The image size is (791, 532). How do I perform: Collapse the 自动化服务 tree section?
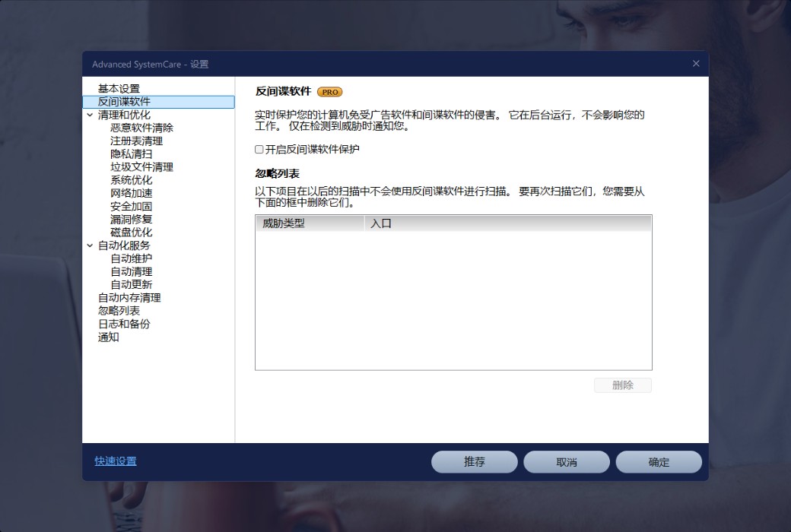90,245
